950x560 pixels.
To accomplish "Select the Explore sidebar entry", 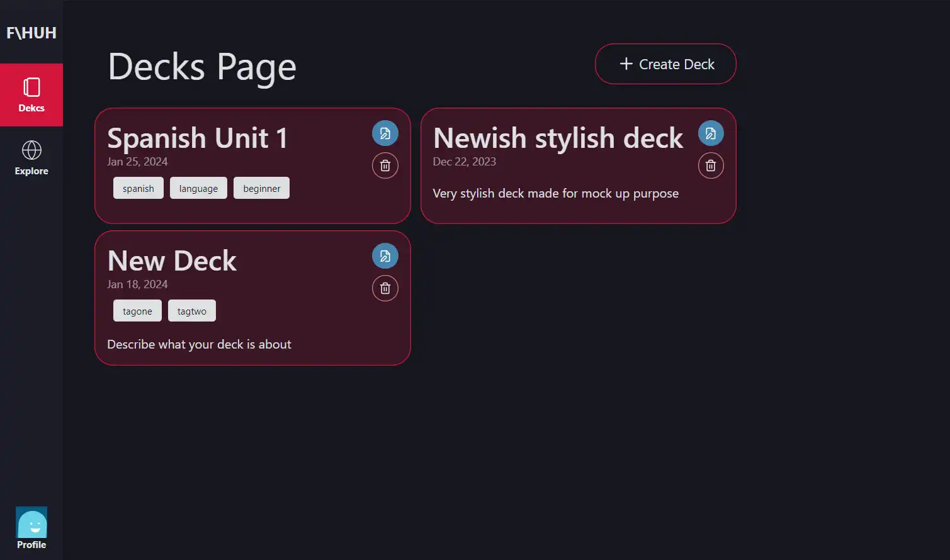I will [x=31, y=159].
